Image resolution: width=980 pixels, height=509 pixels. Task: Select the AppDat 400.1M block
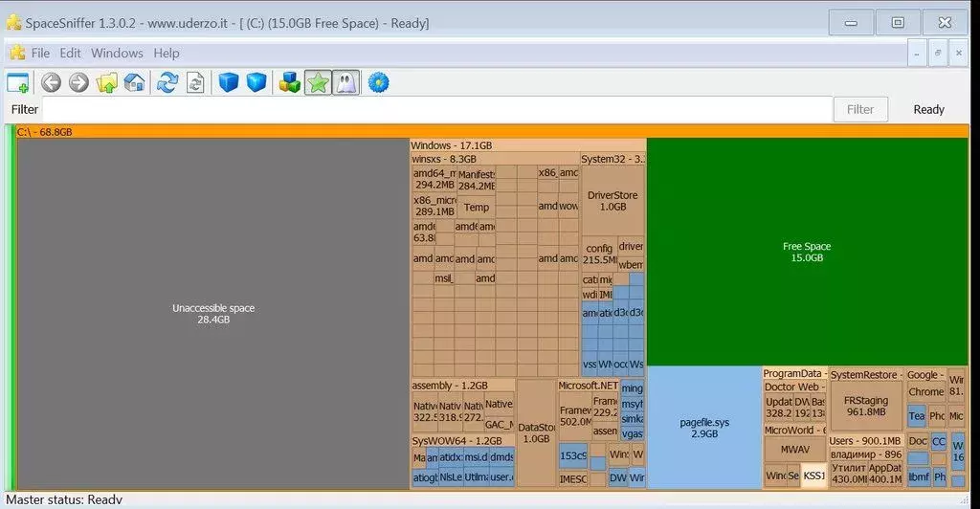click(x=885, y=474)
